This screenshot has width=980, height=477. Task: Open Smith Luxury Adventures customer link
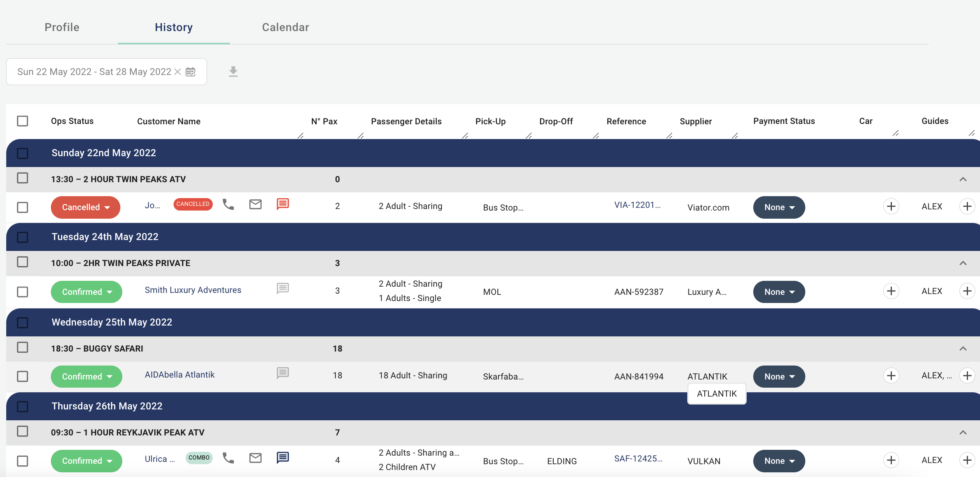click(193, 290)
